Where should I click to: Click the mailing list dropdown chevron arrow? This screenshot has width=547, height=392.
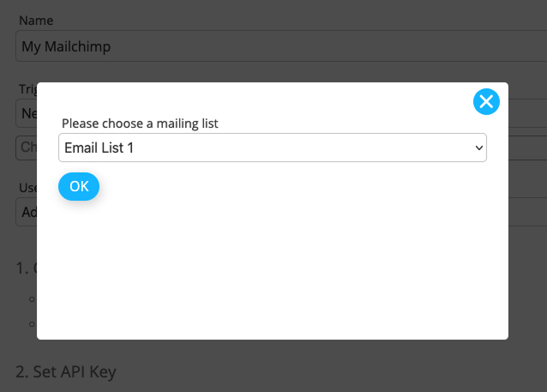coord(478,148)
